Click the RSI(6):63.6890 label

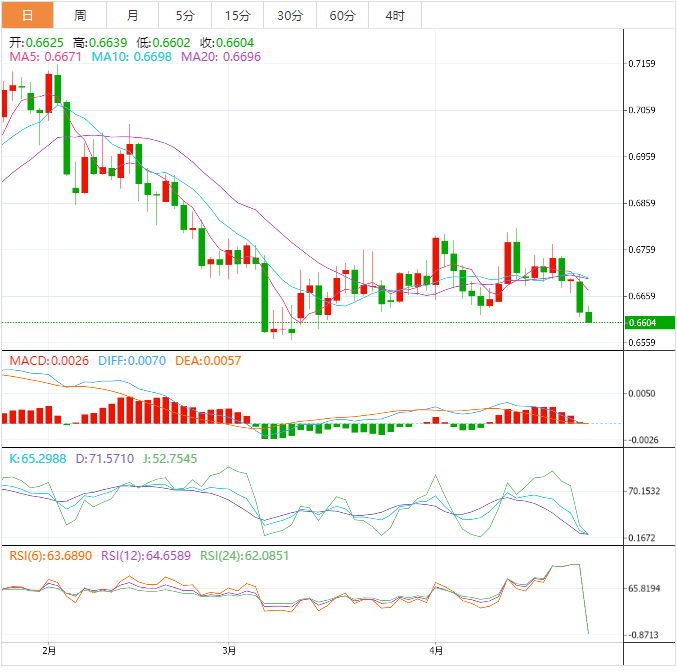(51, 555)
